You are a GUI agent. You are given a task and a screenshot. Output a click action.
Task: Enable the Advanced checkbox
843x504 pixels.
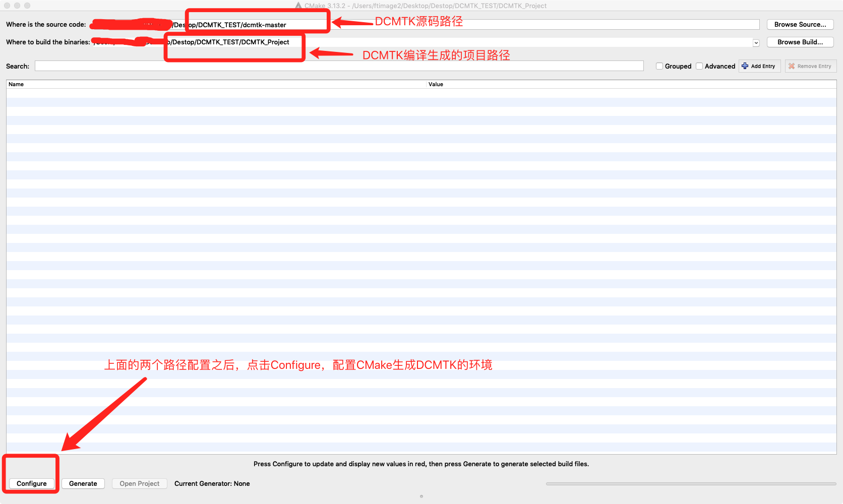(699, 66)
